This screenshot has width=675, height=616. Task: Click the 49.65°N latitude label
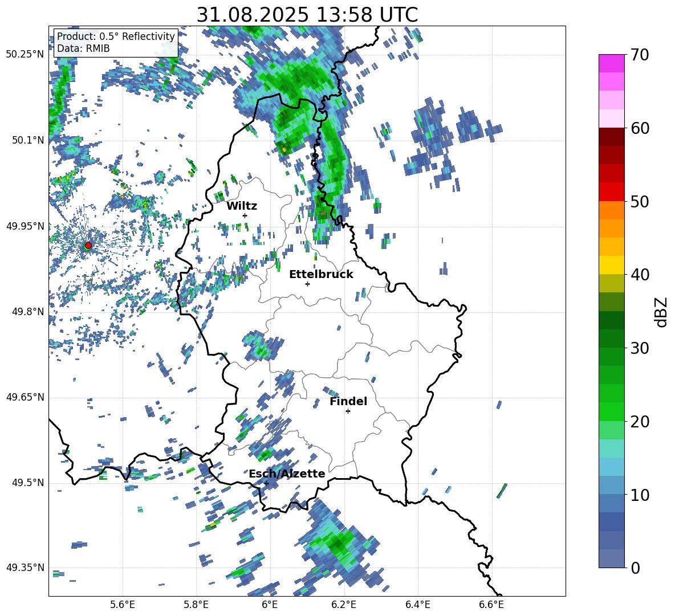[25, 397]
